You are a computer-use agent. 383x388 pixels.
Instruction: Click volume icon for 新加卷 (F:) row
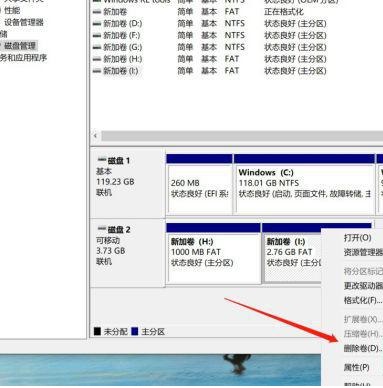coord(97,36)
